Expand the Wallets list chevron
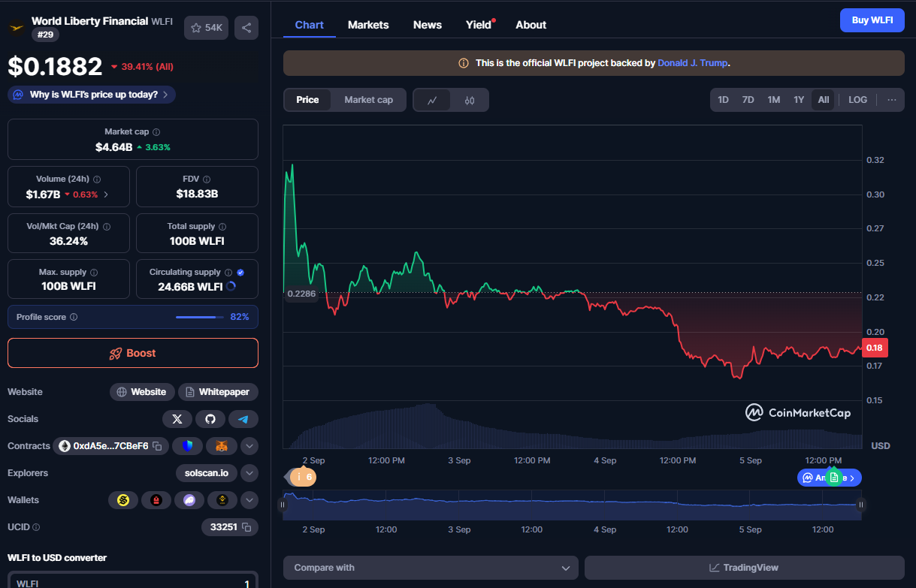This screenshot has height=588, width=916. click(x=249, y=500)
